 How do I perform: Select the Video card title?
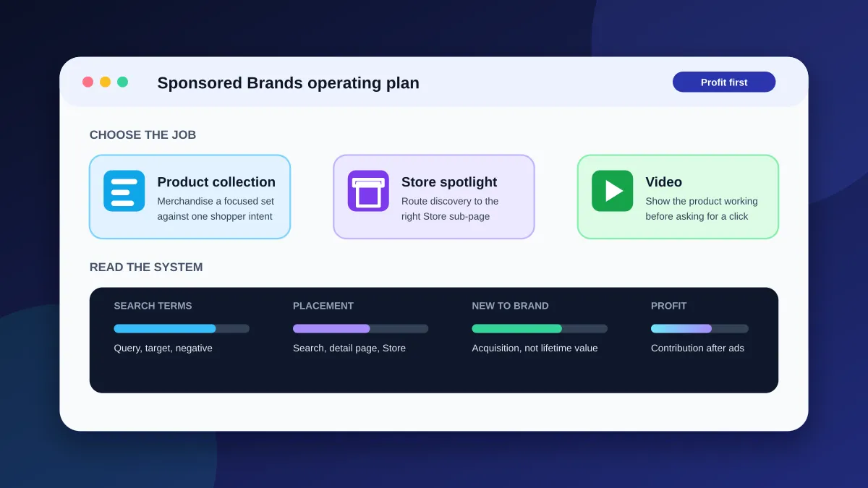(x=664, y=182)
